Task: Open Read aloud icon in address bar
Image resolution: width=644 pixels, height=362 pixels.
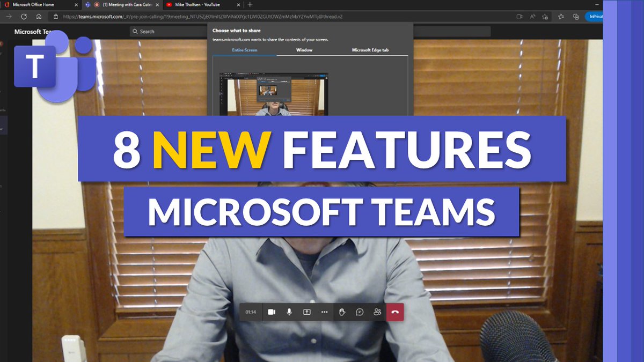Action: [533, 17]
